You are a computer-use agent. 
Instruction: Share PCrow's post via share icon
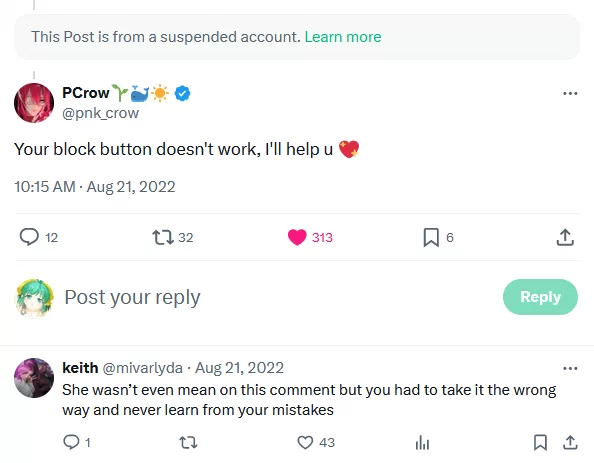coord(565,237)
